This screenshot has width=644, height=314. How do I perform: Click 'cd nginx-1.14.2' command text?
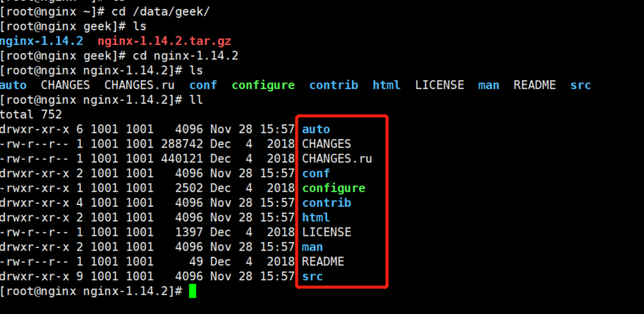[186, 56]
